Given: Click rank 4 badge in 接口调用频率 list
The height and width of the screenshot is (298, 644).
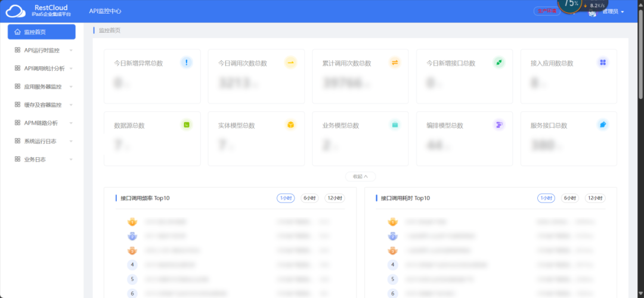Looking at the screenshot, I should click(132, 265).
